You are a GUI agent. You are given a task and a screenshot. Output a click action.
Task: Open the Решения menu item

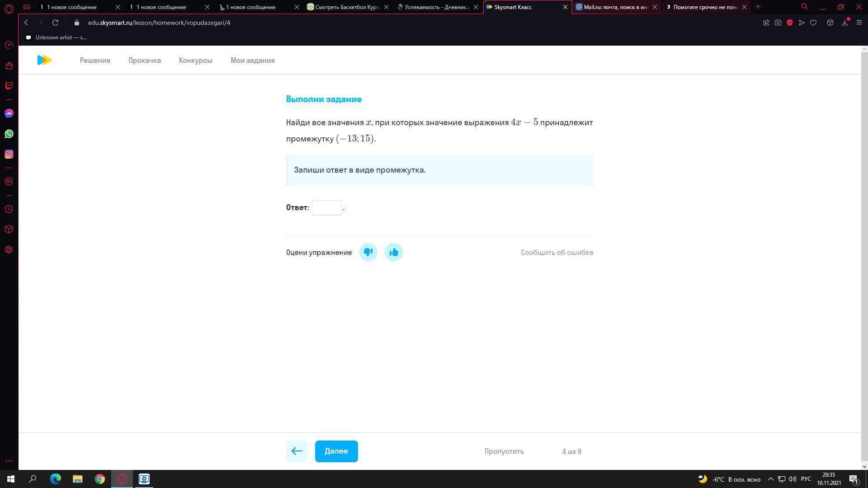point(95,60)
